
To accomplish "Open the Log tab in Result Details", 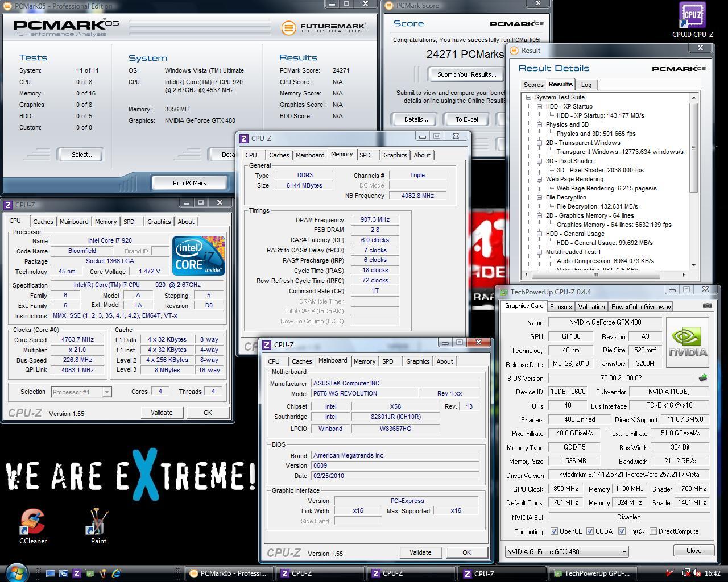I will (586, 85).
